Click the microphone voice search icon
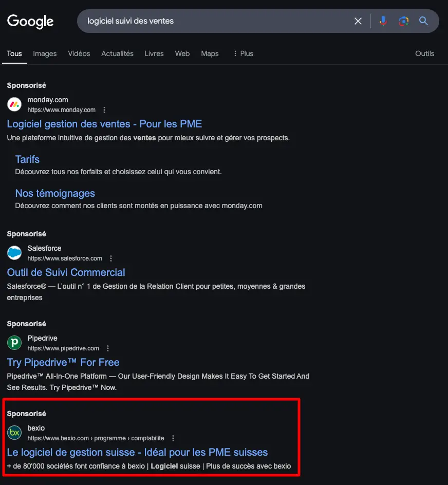This screenshot has width=448, height=485. [383, 21]
